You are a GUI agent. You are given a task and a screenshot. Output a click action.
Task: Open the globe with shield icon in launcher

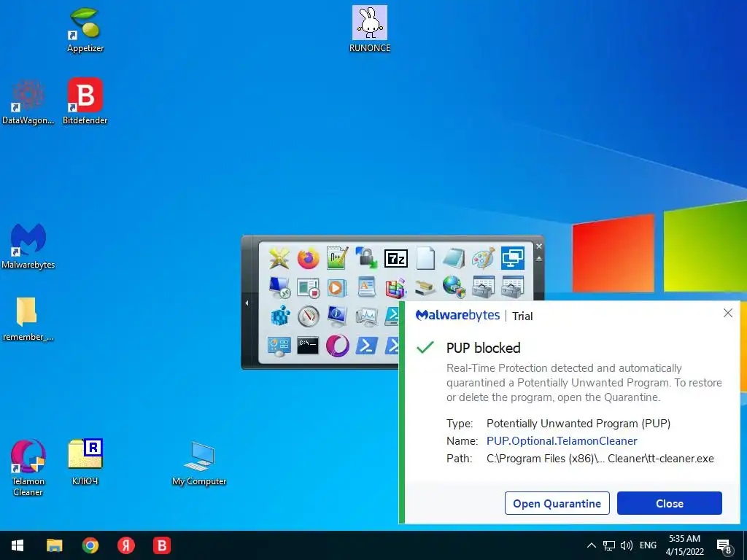(x=454, y=287)
